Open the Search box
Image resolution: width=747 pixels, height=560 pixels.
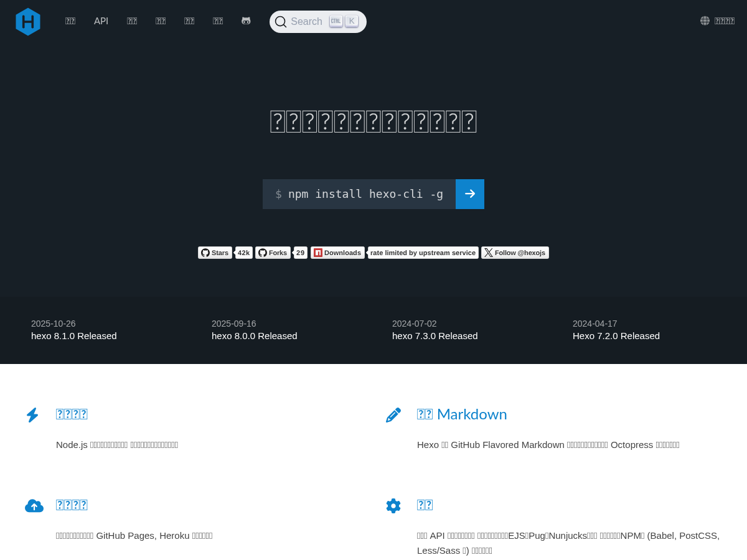(318, 22)
